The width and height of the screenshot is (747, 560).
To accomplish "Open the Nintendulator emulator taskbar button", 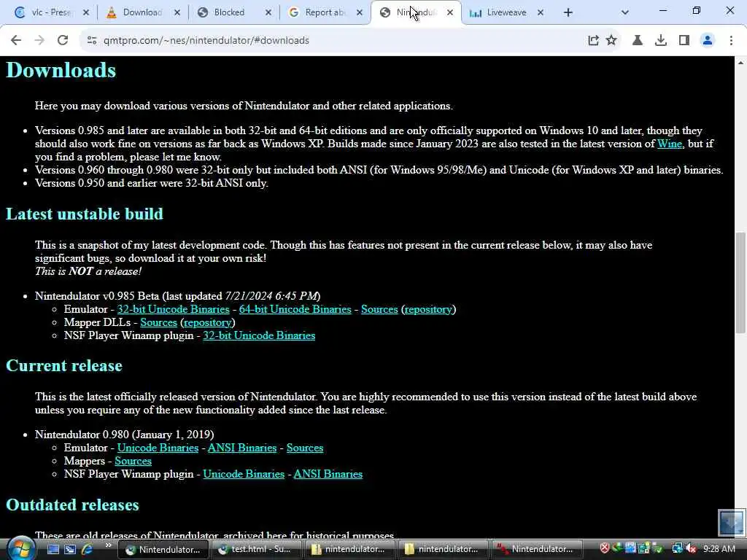I will click(x=536, y=549).
